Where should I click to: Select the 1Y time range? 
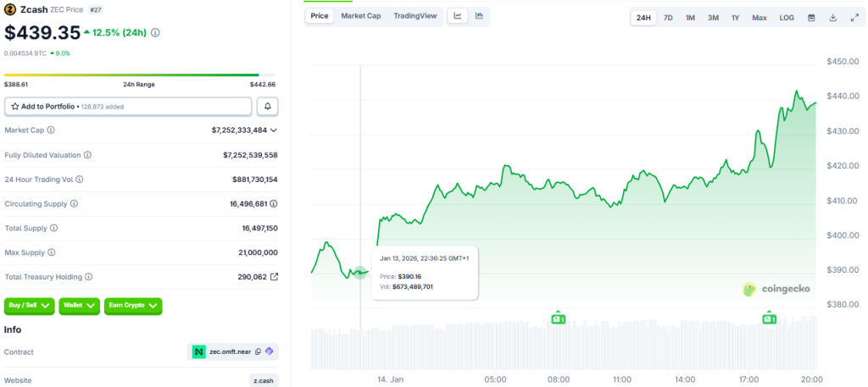pyautogui.click(x=735, y=18)
